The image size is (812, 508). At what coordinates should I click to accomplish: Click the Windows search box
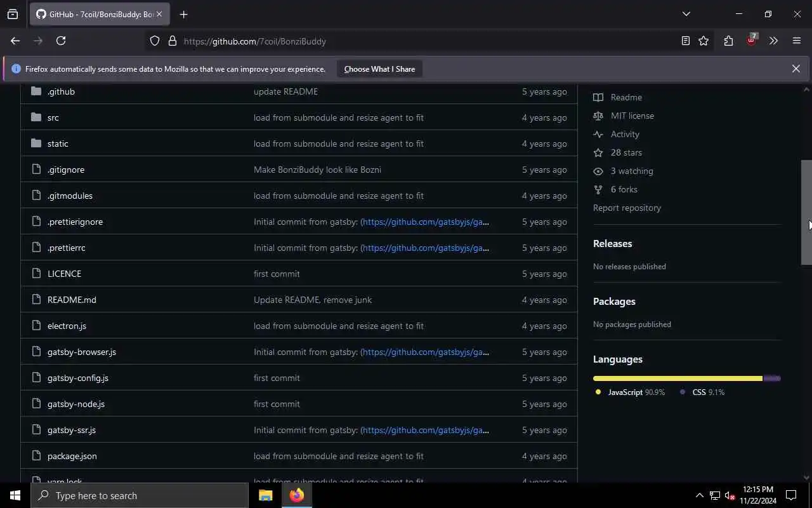140,495
